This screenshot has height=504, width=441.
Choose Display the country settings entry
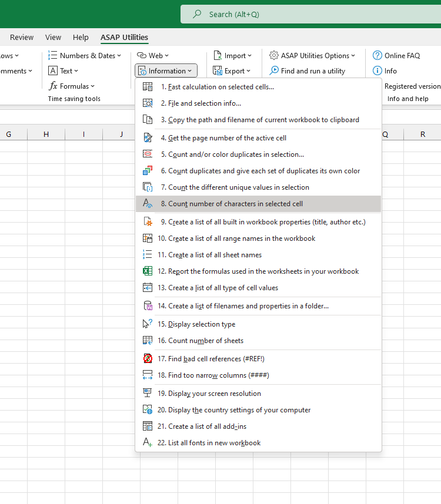pyautogui.click(x=258, y=410)
